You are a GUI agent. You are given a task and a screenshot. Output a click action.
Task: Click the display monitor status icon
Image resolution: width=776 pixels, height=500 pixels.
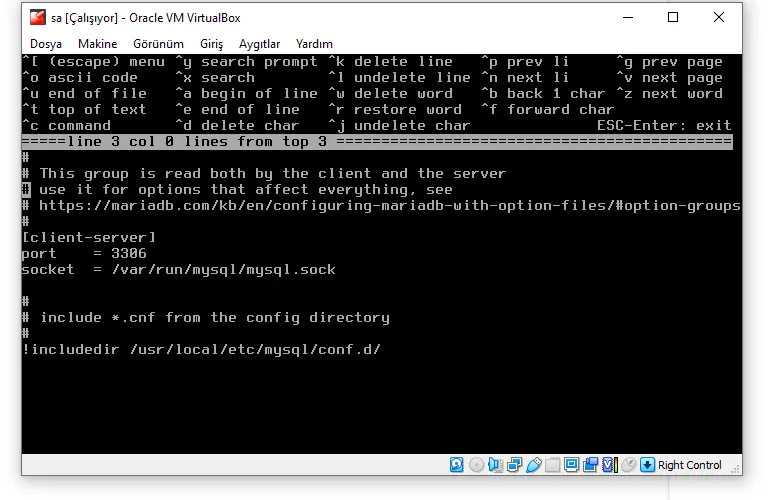coord(571,465)
